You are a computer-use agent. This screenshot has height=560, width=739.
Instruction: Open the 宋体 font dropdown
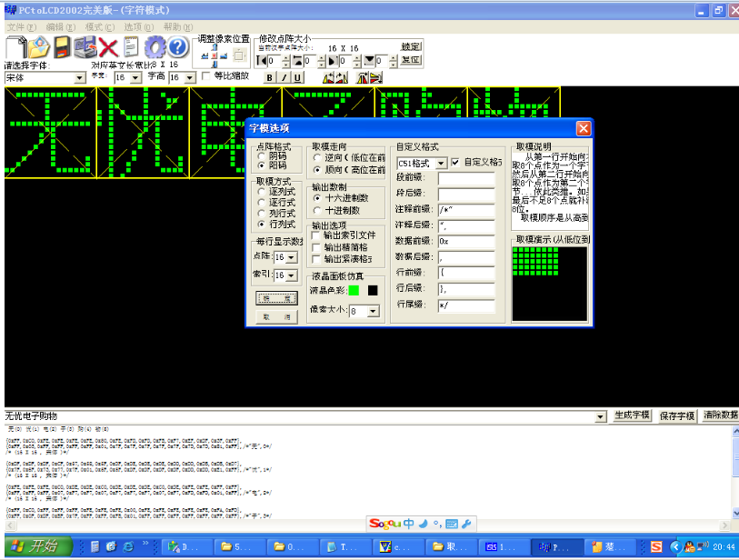(80, 78)
